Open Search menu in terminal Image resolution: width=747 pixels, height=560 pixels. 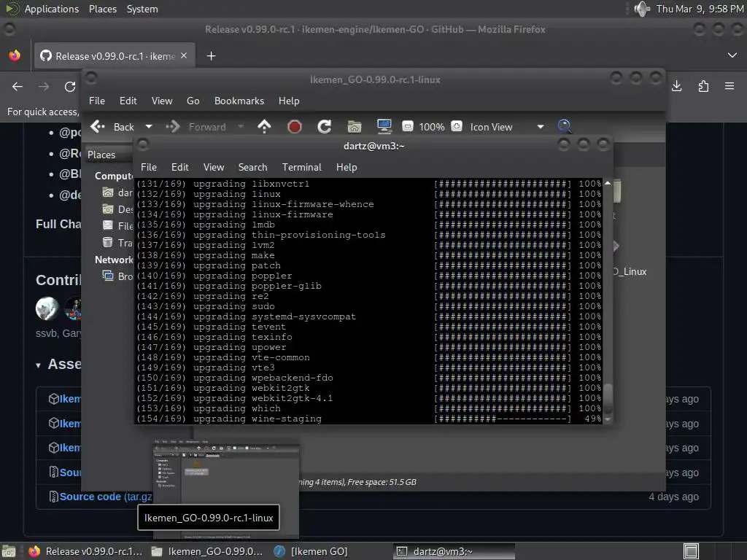click(x=252, y=167)
